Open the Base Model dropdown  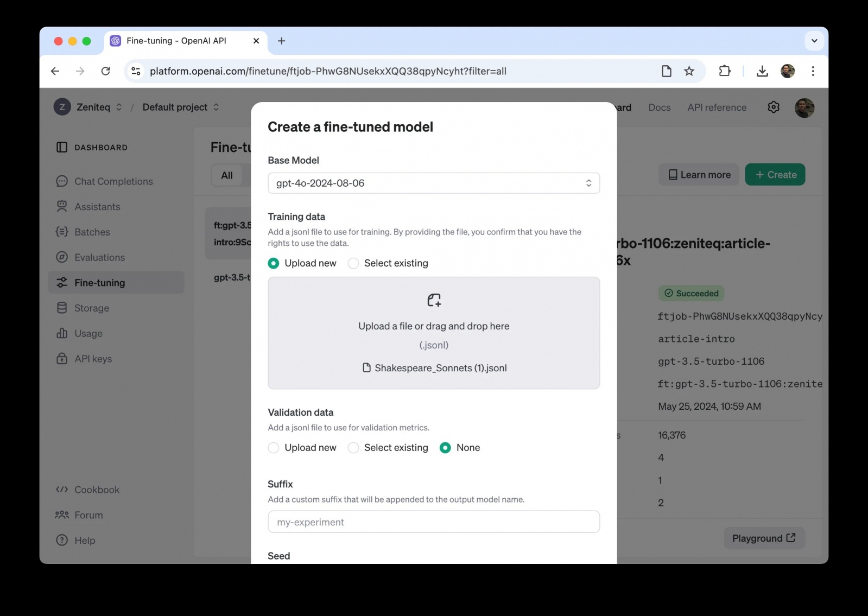click(x=433, y=183)
